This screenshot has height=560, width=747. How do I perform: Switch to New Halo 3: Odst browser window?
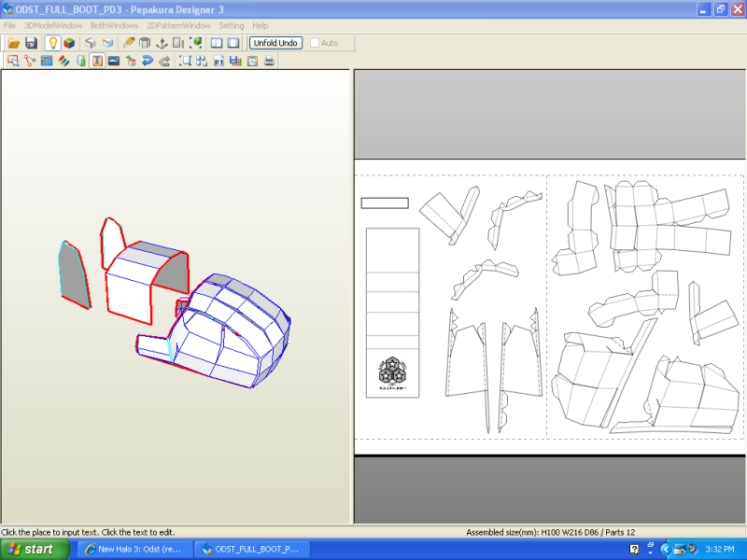point(134,550)
